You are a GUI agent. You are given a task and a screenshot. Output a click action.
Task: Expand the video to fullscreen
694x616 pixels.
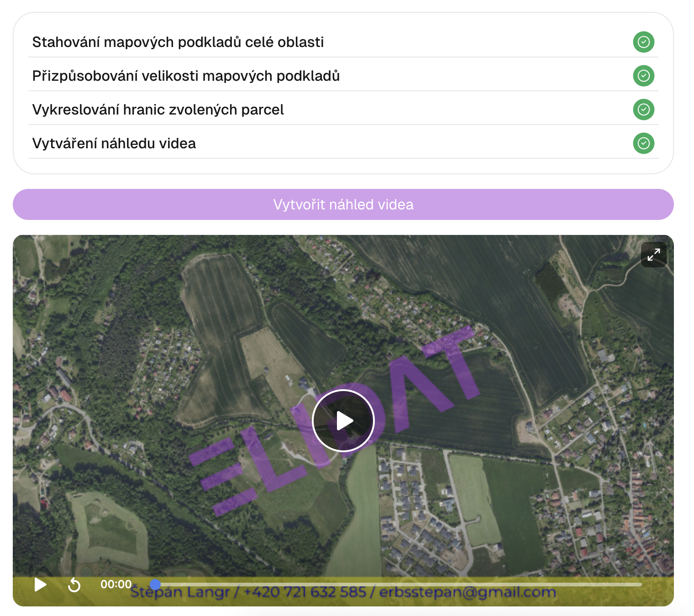coord(653,255)
